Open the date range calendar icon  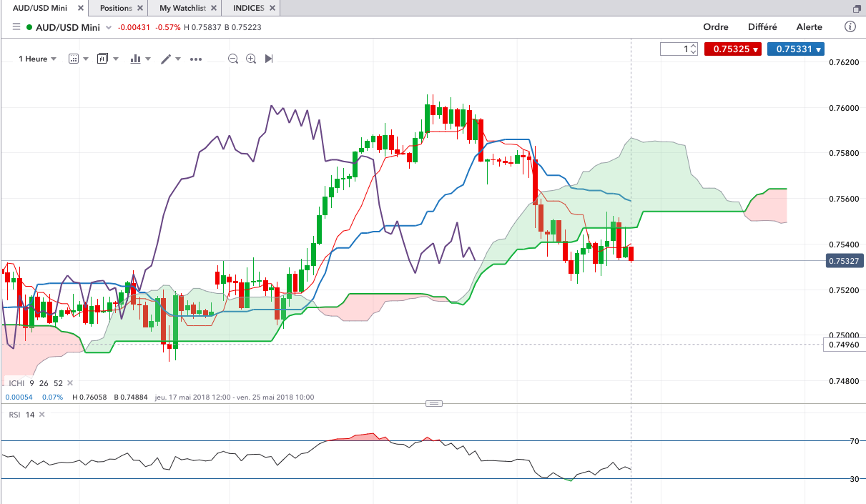[73, 59]
